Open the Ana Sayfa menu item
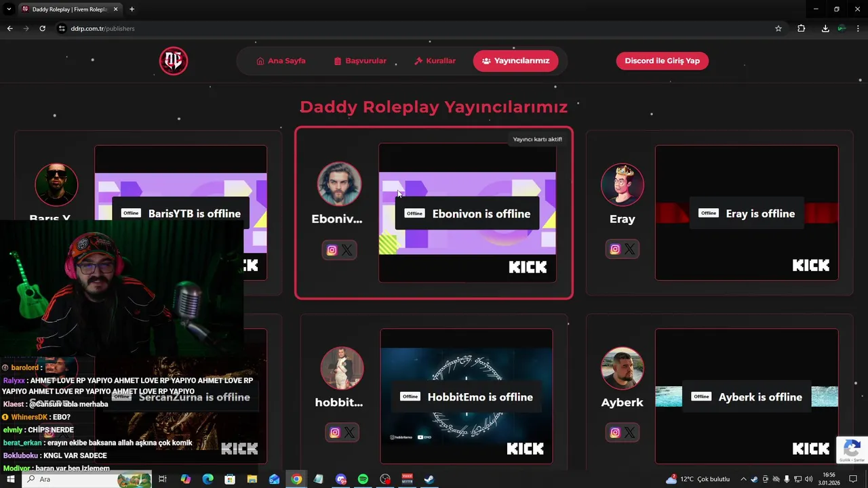The width and height of the screenshot is (868, 488). coord(281,61)
